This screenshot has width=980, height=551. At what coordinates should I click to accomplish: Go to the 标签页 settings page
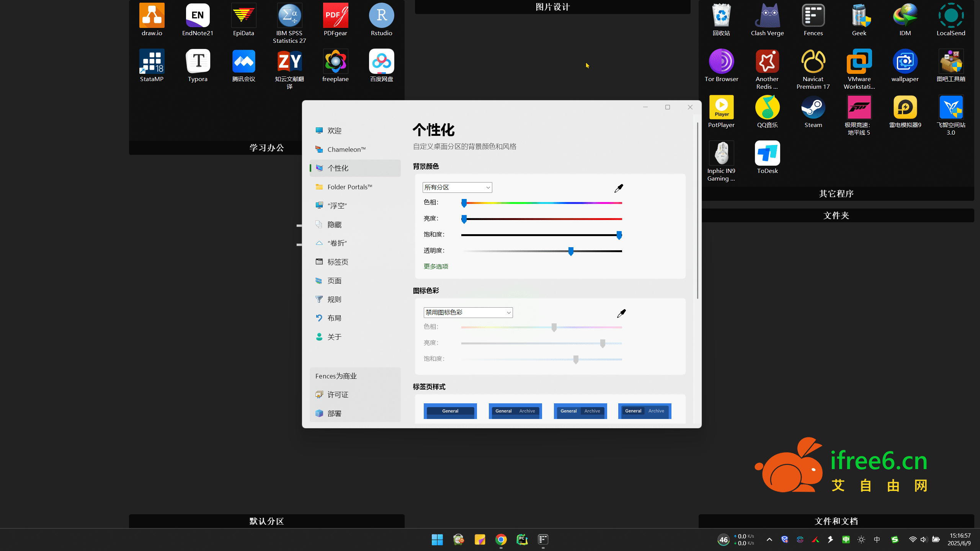tap(338, 262)
